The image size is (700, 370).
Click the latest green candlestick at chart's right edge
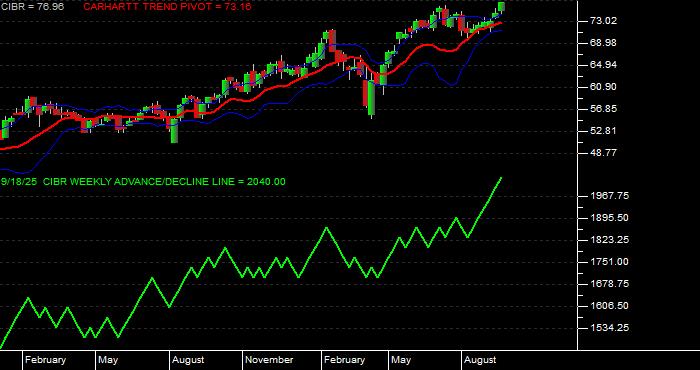pyautogui.click(x=501, y=7)
